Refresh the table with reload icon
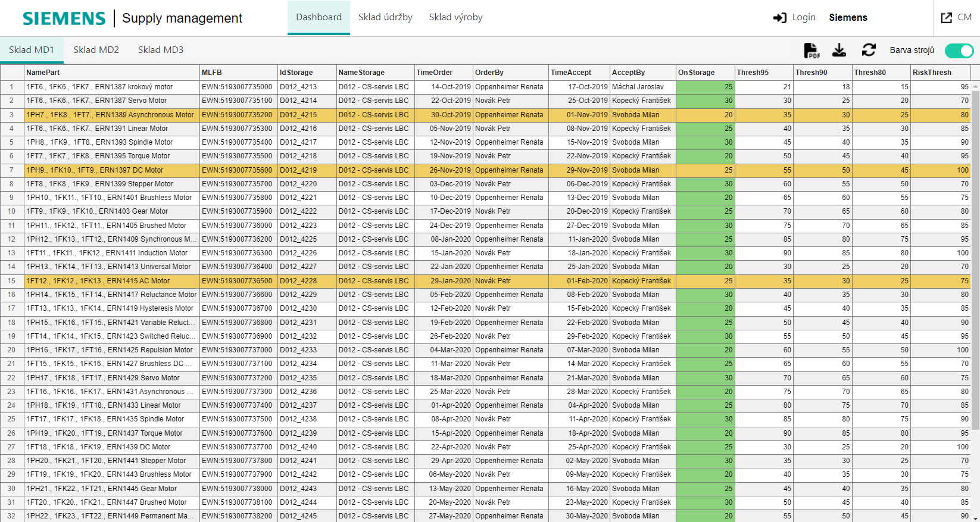This screenshot has width=980, height=522. point(869,50)
